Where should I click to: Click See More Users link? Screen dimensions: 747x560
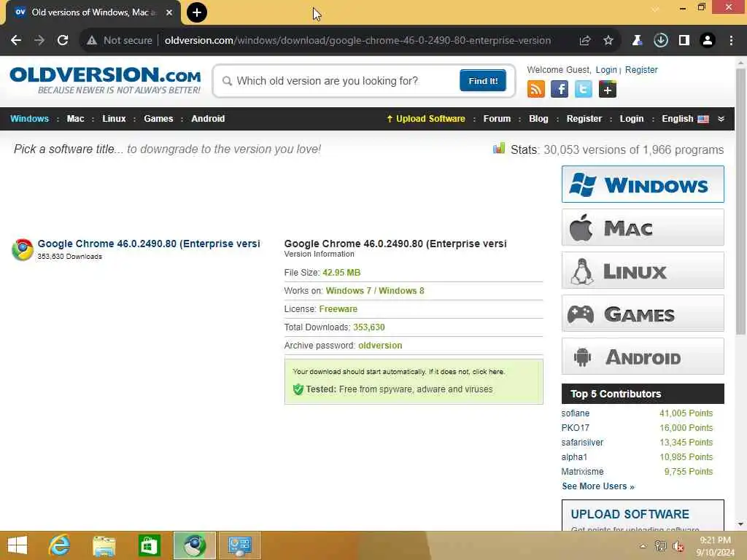(x=598, y=486)
